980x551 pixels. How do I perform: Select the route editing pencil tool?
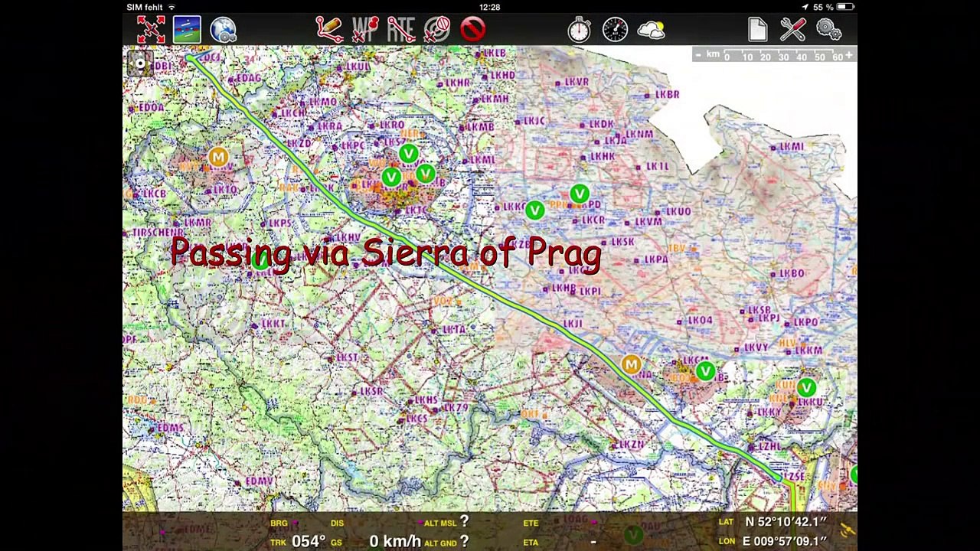[328, 30]
